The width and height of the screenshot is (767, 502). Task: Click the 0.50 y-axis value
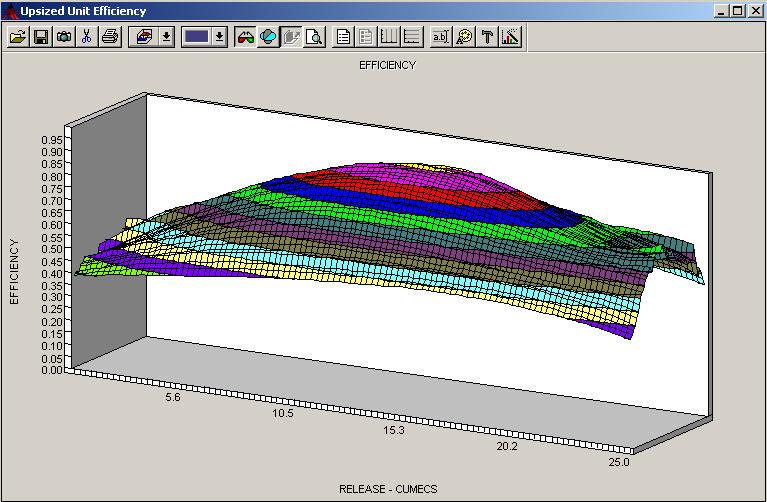coord(52,249)
